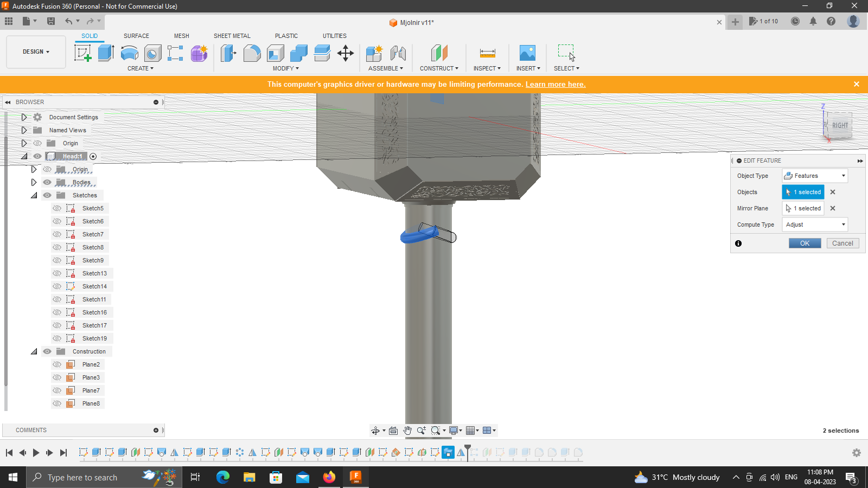The image size is (868, 488).
Task: Select the Create Sketch tool
Action: (82, 53)
